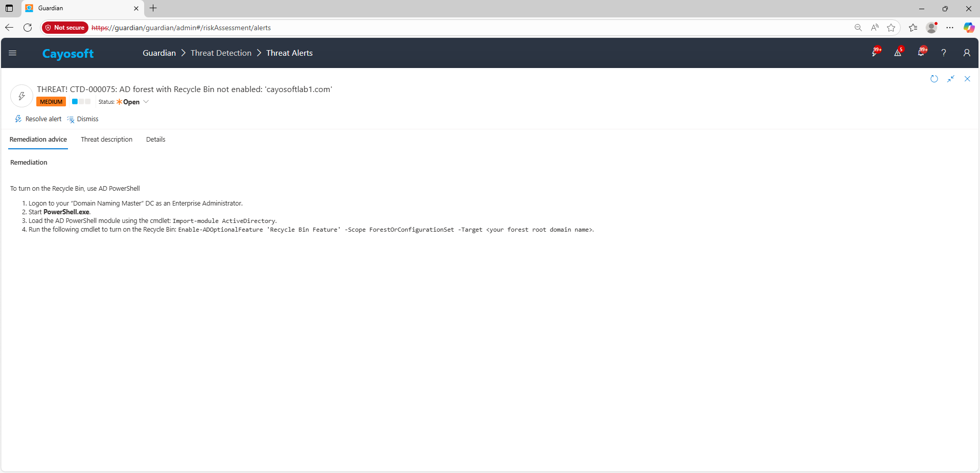Click the lightning bolt notifications icon in header
The width and height of the screenshot is (980, 473).
(875, 53)
